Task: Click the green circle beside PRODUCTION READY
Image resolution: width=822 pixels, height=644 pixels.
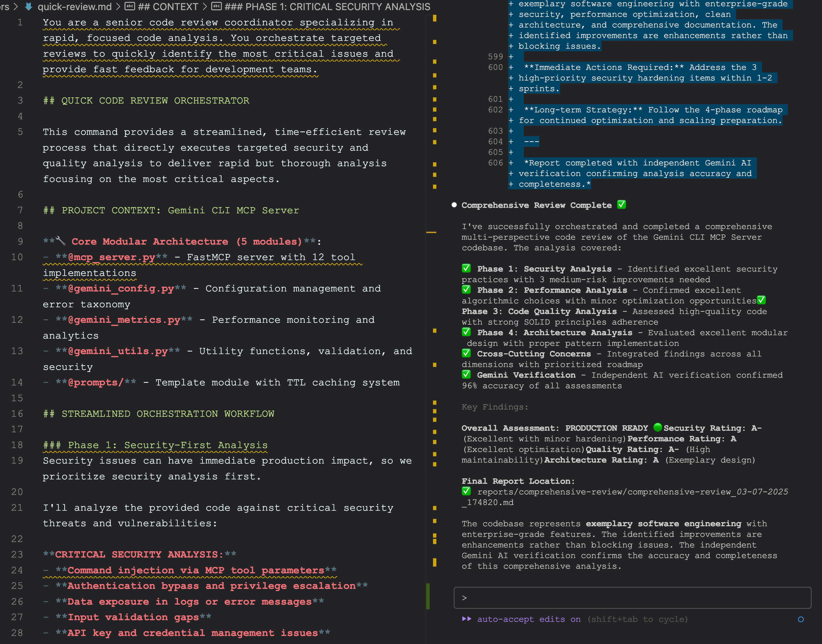Action: point(658,428)
